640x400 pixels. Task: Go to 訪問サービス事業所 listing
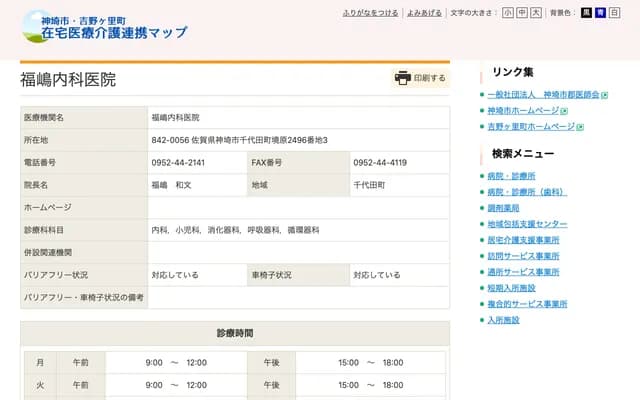[523, 256]
